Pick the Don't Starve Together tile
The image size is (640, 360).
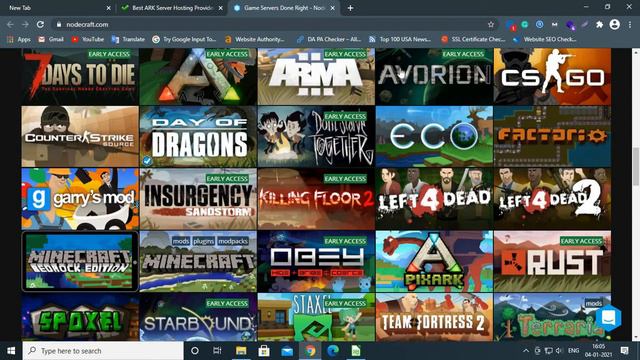(316, 136)
